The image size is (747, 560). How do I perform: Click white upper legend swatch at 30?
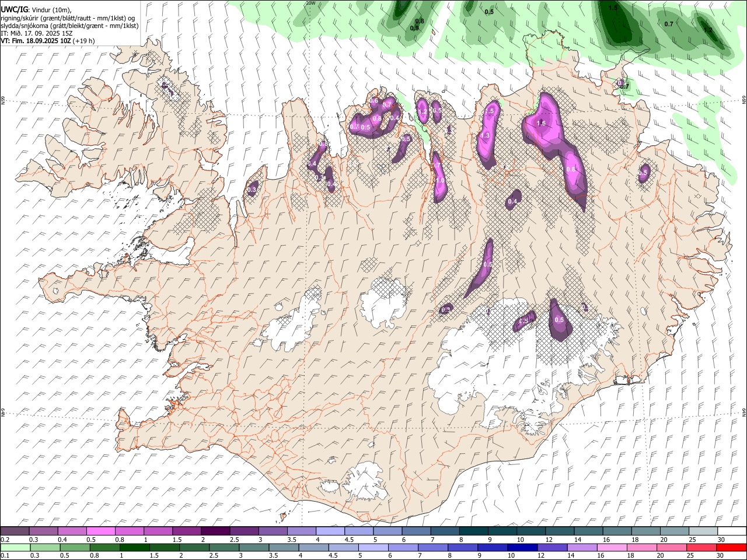(x=731, y=531)
